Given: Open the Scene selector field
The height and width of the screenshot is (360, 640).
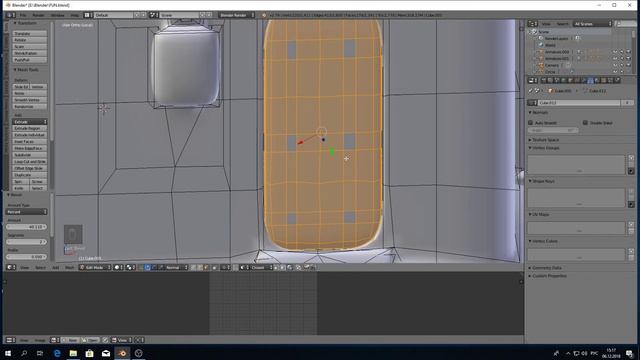Looking at the screenshot, I should click(x=180, y=15).
